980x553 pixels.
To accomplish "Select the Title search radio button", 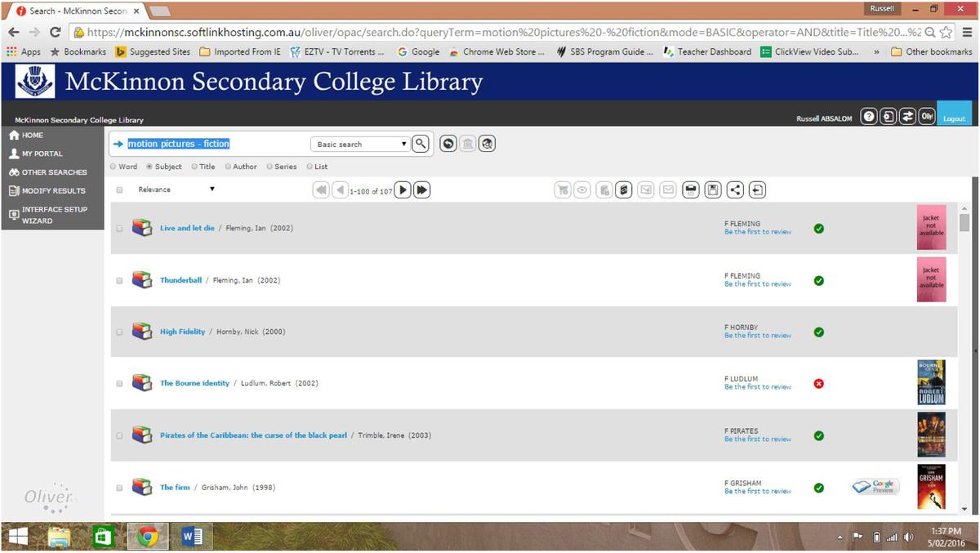I will point(194,167).
